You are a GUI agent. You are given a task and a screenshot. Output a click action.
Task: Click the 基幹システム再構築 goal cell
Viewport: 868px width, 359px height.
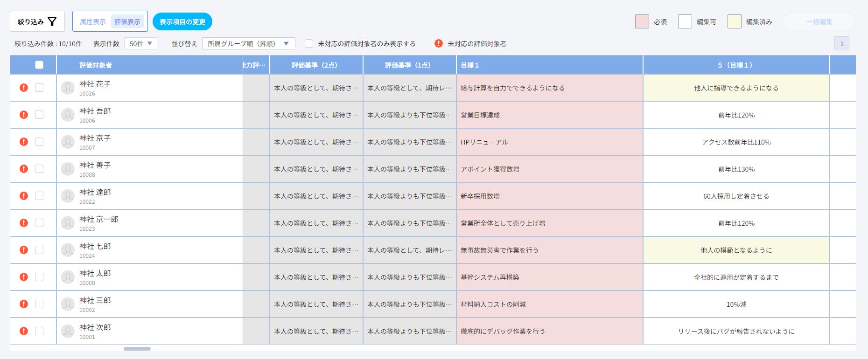[x=550, y=277]
